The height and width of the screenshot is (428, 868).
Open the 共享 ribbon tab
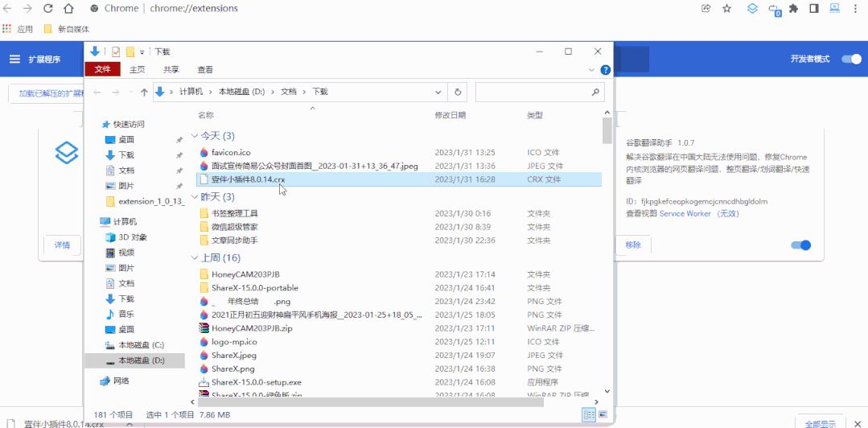pos(171,70)
